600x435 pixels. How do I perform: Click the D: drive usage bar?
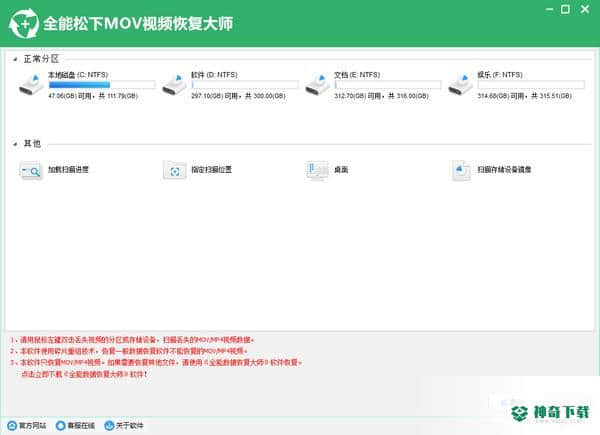coord(245,85)
